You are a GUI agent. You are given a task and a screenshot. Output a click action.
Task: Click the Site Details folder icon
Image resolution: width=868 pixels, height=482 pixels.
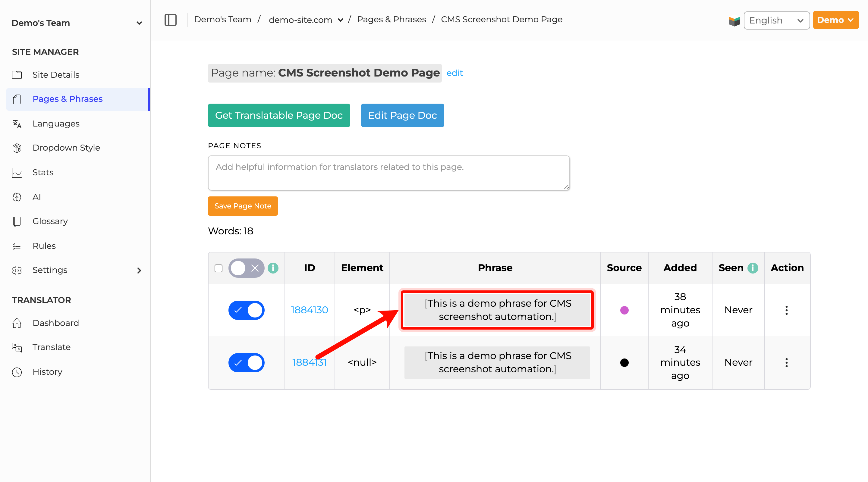point(17,75)
